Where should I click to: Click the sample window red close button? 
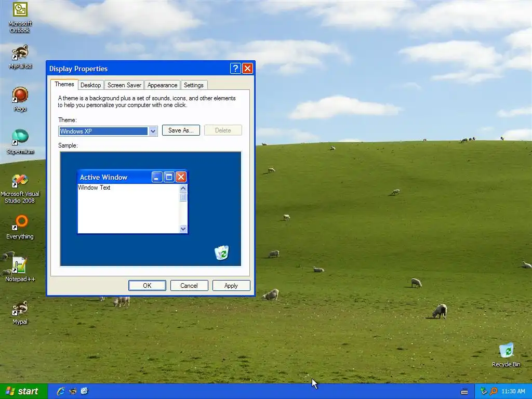(x=181, y=177)
